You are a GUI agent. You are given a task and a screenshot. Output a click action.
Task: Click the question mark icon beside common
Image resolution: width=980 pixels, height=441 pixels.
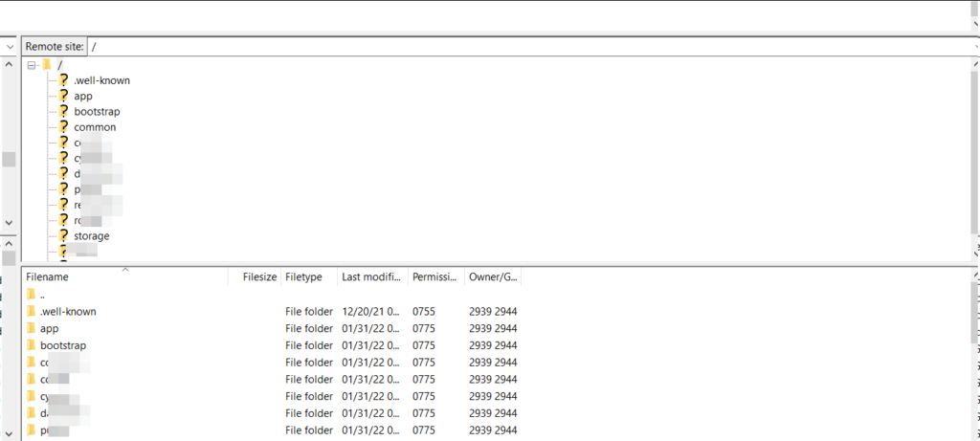(63, 126)
